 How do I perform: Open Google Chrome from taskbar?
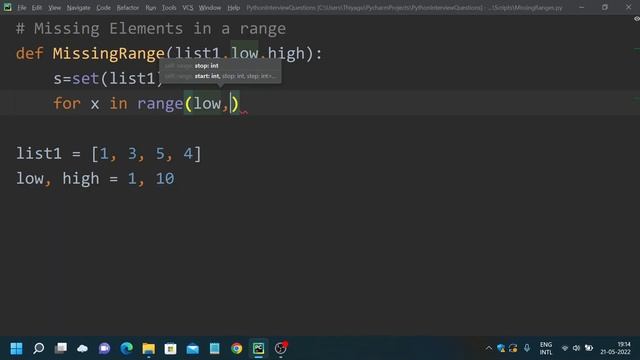pyautogui.click(x=236, y=348)
